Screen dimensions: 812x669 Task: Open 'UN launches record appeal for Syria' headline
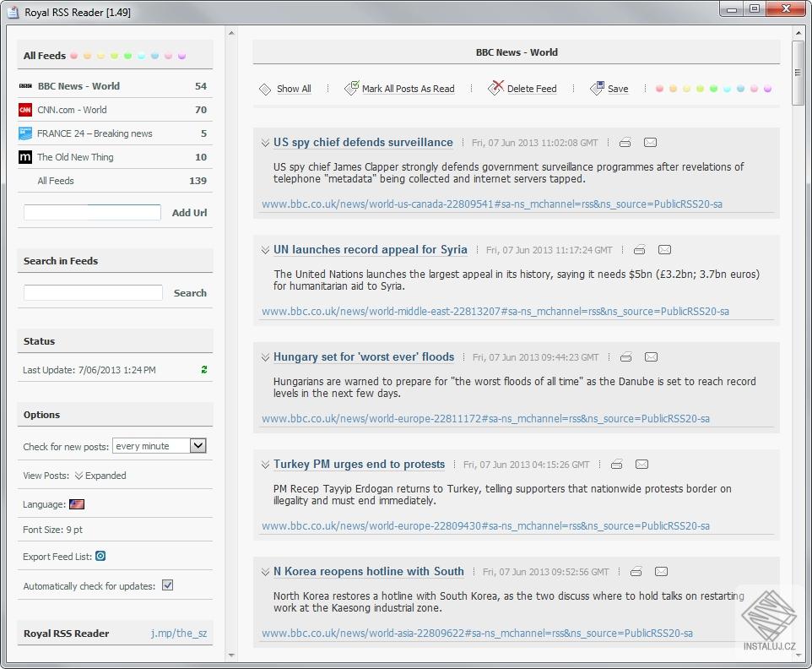[371, 250]
